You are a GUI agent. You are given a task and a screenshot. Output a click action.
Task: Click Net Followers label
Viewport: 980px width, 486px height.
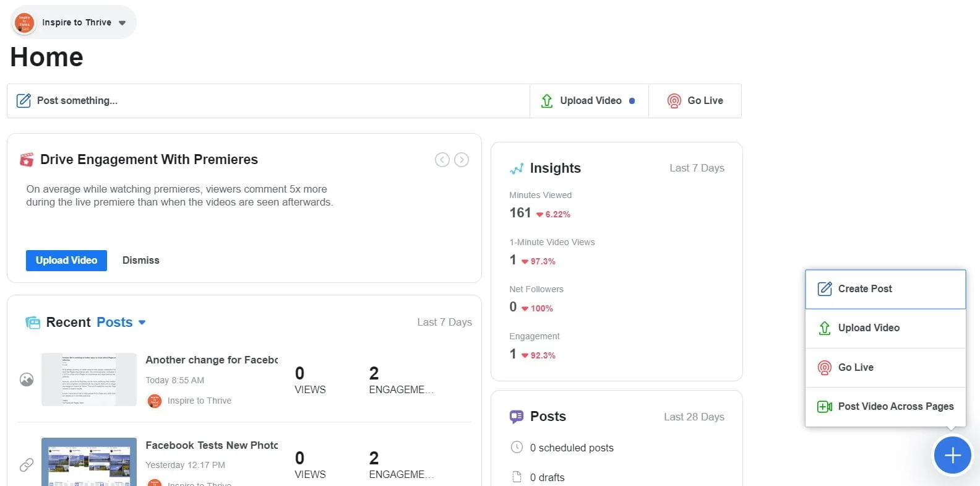click(x=536, y=289)
